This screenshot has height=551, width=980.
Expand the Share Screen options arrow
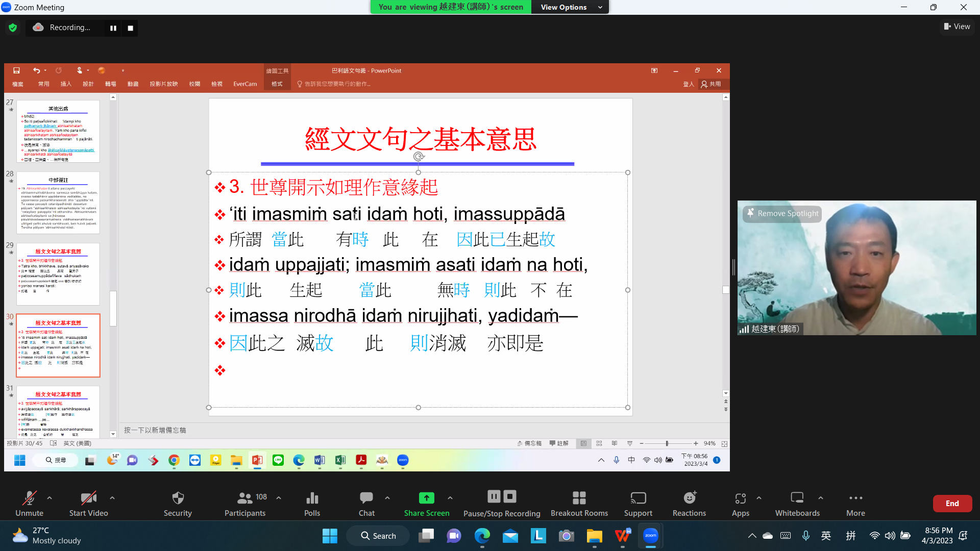click(450, 497)
